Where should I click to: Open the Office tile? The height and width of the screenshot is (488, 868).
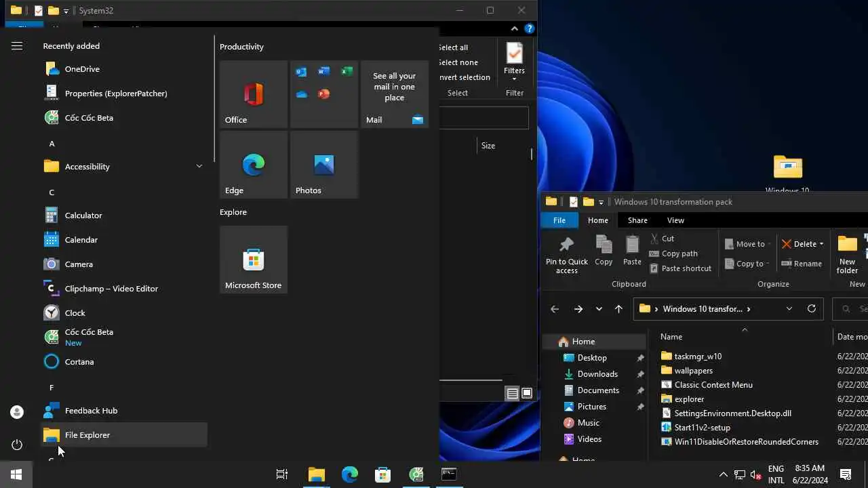[254, 94]
